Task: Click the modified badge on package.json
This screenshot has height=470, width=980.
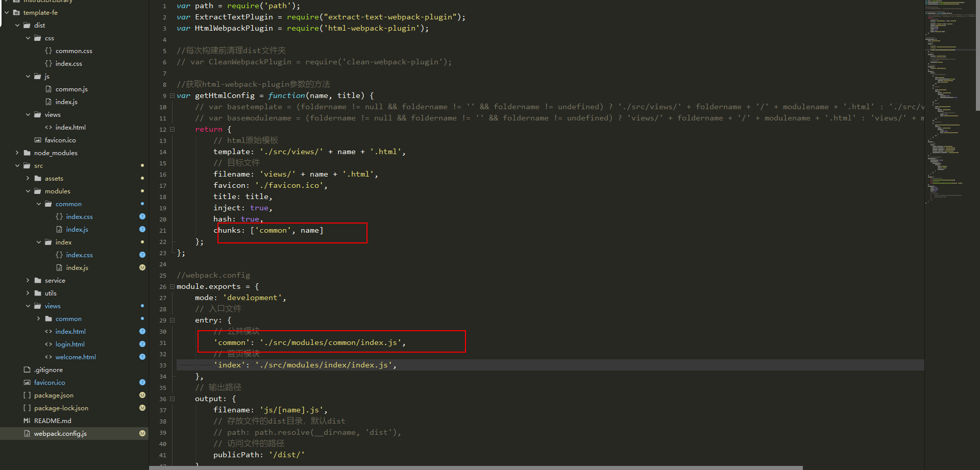Action: (x=142, y=395)
